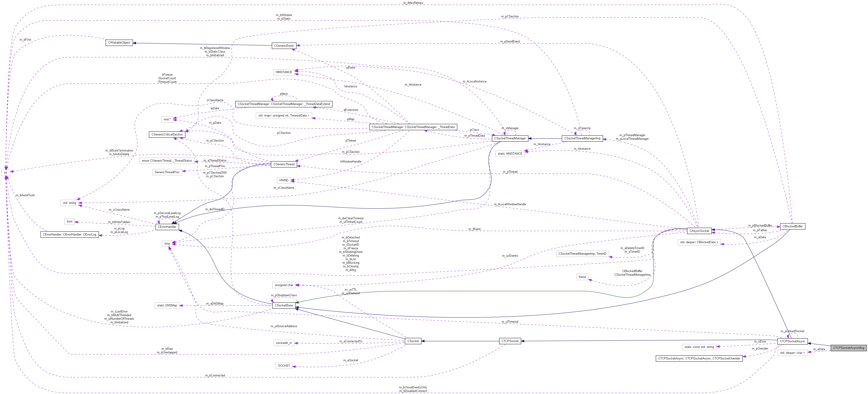Open the CGenericCriticalSection class node
Image resolution: width=868 pixels, height=394 pixels.
tap(167, 134)
